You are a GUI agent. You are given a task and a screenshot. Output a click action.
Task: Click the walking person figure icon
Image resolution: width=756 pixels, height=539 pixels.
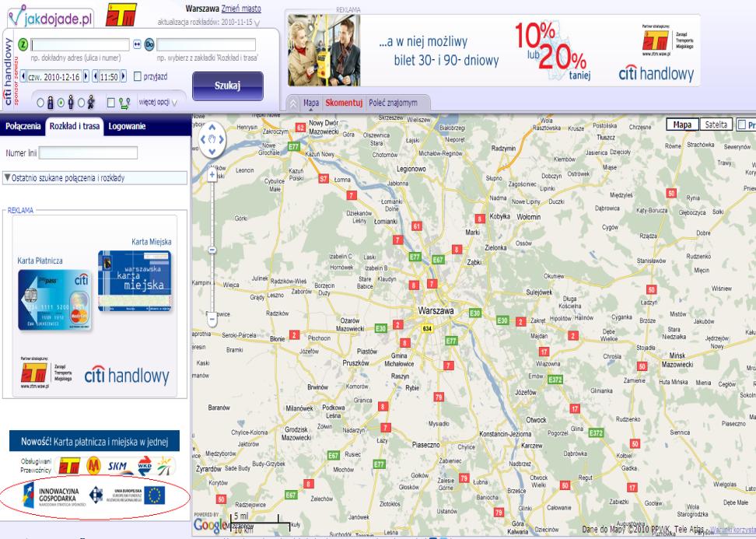pyautogui.click(x=91, y=102)
